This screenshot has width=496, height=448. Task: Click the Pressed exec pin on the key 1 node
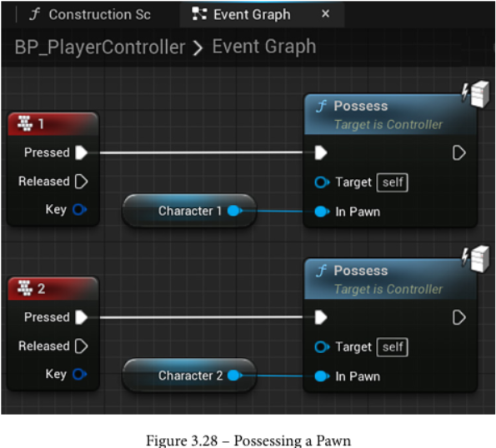coord(82,152)
